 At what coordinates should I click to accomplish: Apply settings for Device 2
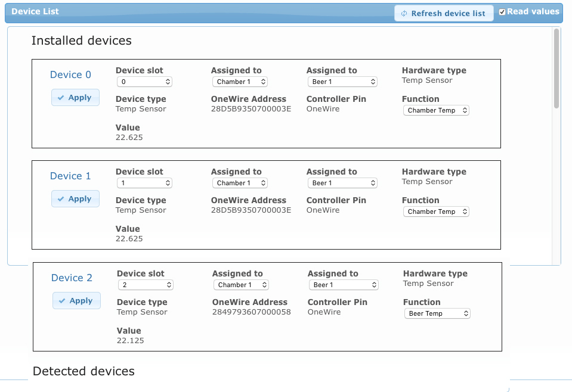pos(76,301)
